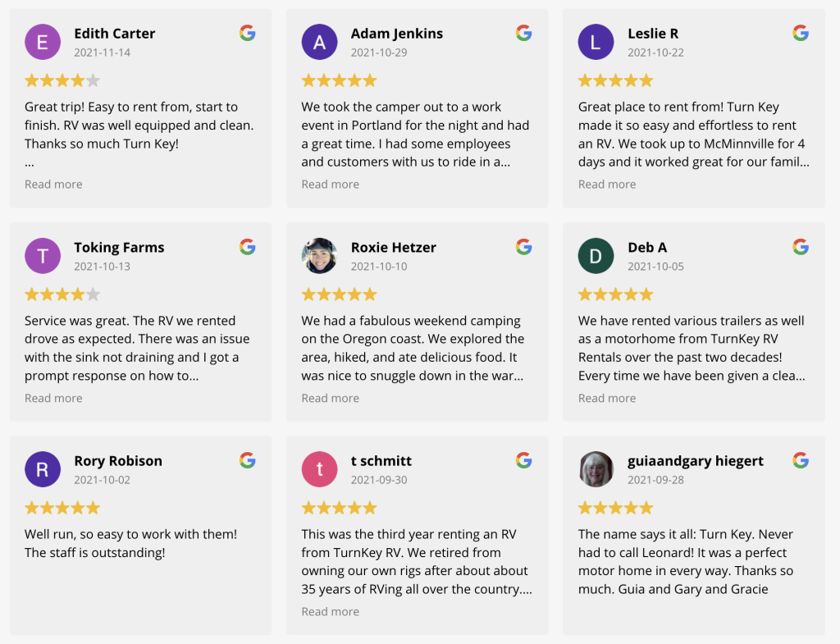Viewport: 840px width, 644px height.
Task: Open Read more on Deb A's review
Action: 607,399
